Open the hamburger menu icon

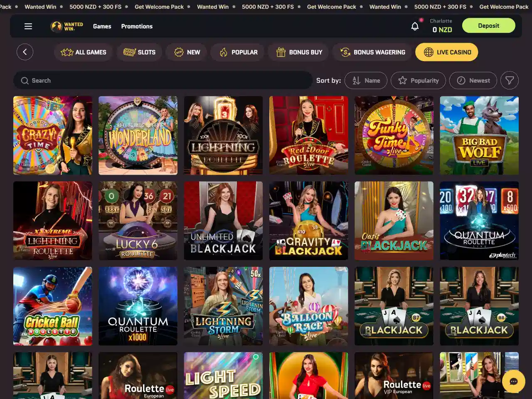pyautogui.click(x=28, y=26)
